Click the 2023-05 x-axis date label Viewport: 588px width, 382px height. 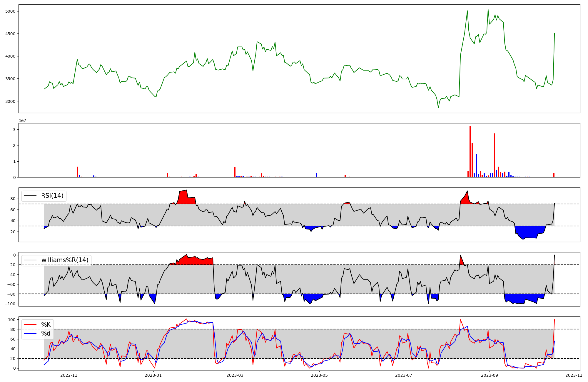tap(319, 375)
